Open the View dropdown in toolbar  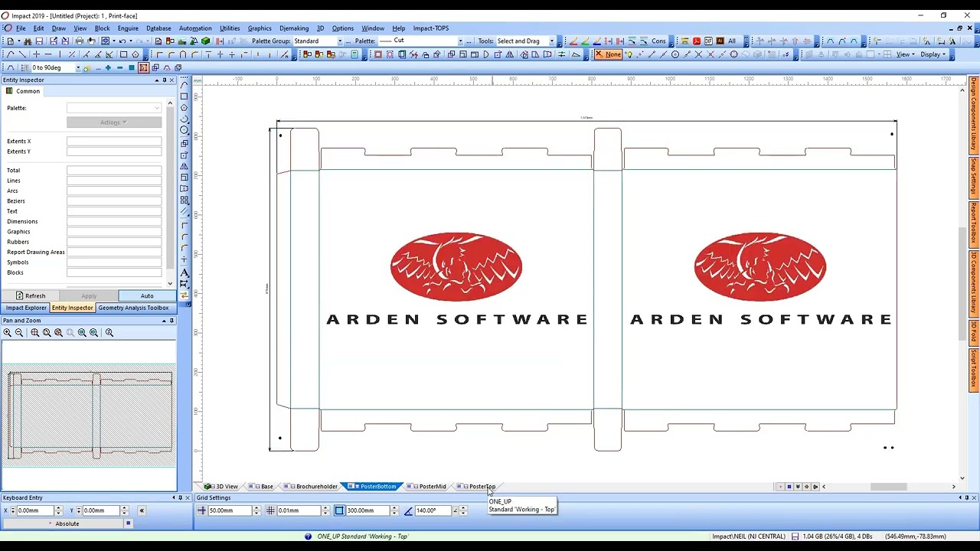click(x=906, y=54)
